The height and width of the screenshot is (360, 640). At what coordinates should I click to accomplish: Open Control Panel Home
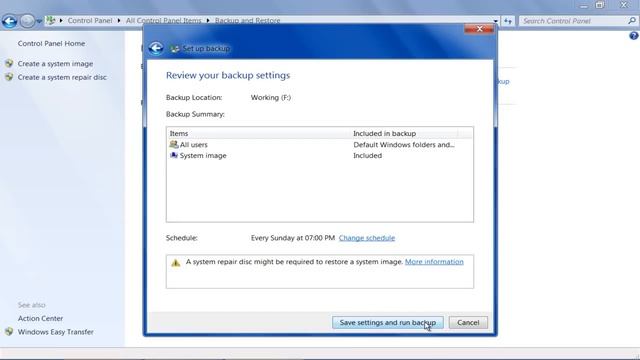coord(51,43)
